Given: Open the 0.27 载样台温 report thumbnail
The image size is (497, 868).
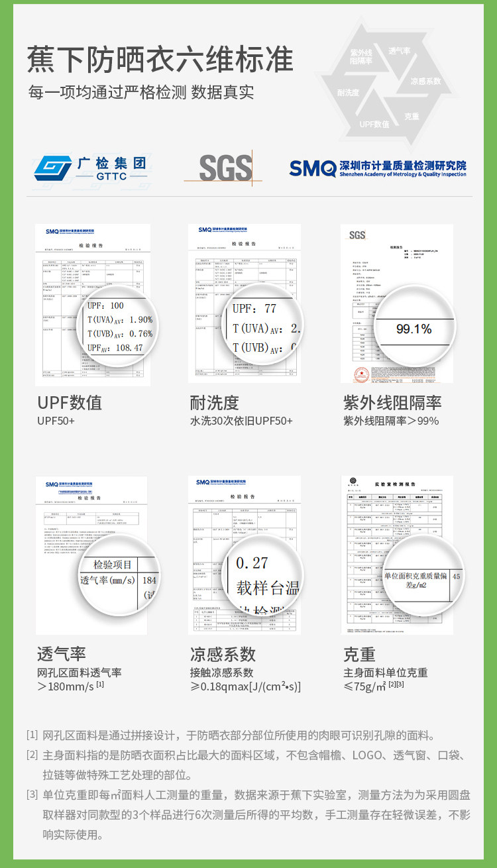Looking at the screenshot, I should coord(245,555).
